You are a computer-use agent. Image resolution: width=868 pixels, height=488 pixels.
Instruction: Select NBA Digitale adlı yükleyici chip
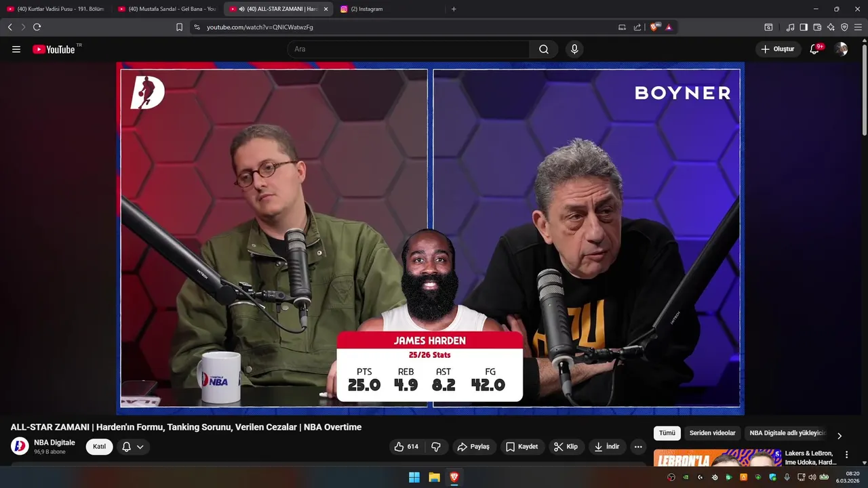[x=787, y=433]
